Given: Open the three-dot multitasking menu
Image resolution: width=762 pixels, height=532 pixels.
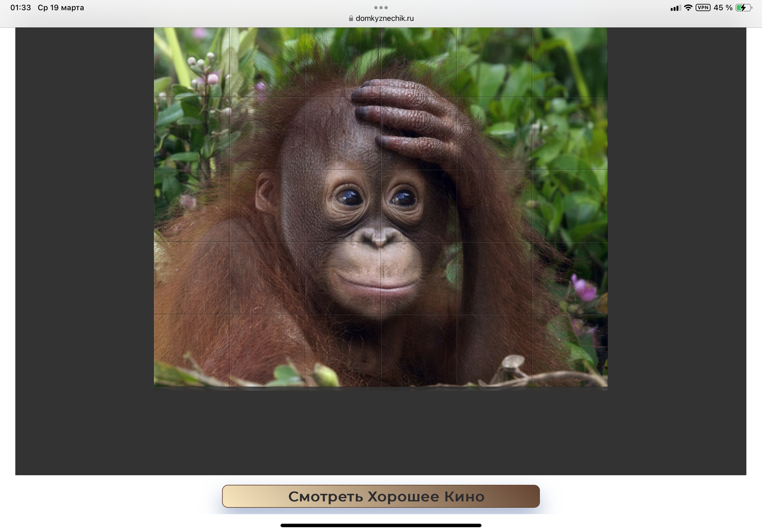Looking at the screenshot, I should [381, 7].
